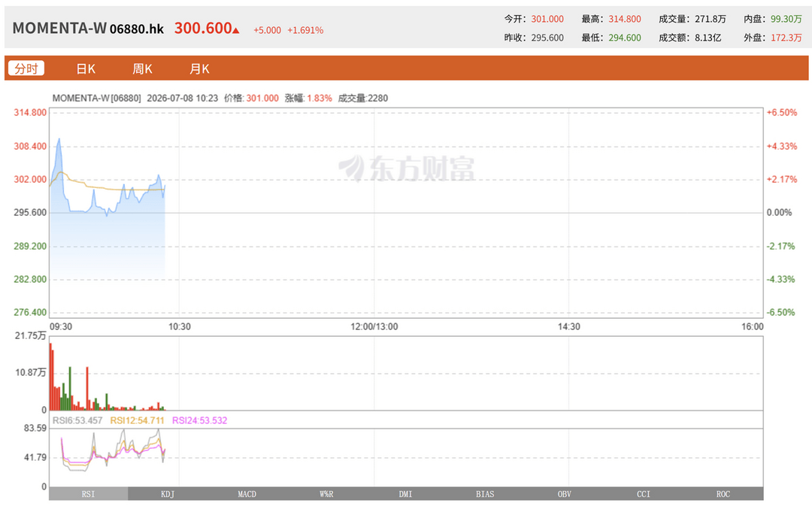Image resolution: width=812 pixels, height=506 pixels.
Task: Click the 302.000 price axis label
Action: tap(30, 179)
